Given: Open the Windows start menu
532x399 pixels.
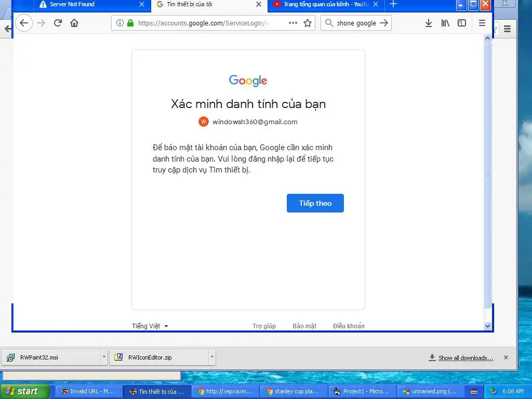Looking at the screenshot, I should (25, 391).
